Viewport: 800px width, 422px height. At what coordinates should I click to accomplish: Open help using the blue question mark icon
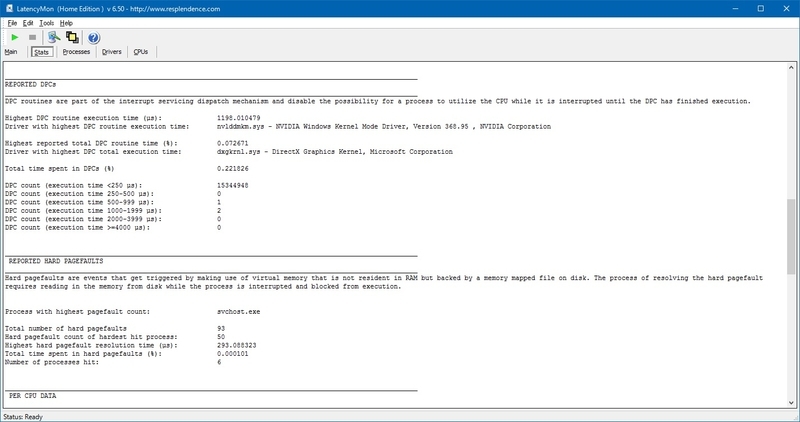[93, 38]
